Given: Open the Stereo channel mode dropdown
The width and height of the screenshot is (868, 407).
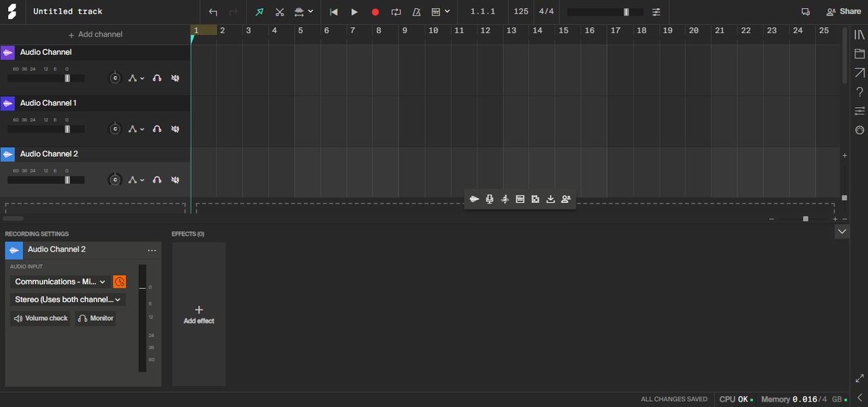Looking at the screenshot, I should [68, 299].
